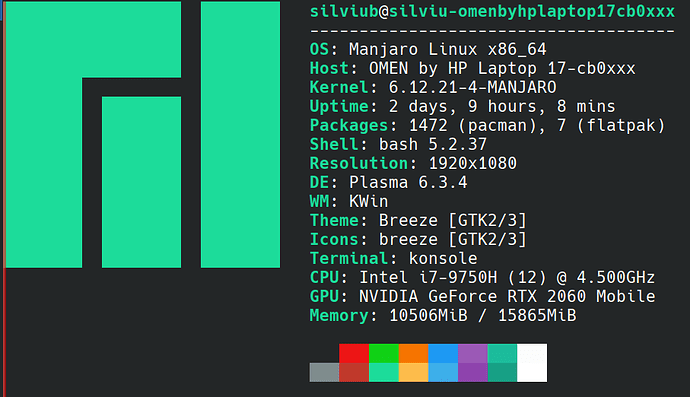Click the Manjaro logo right vertical bar

click(x=240, y=134)
